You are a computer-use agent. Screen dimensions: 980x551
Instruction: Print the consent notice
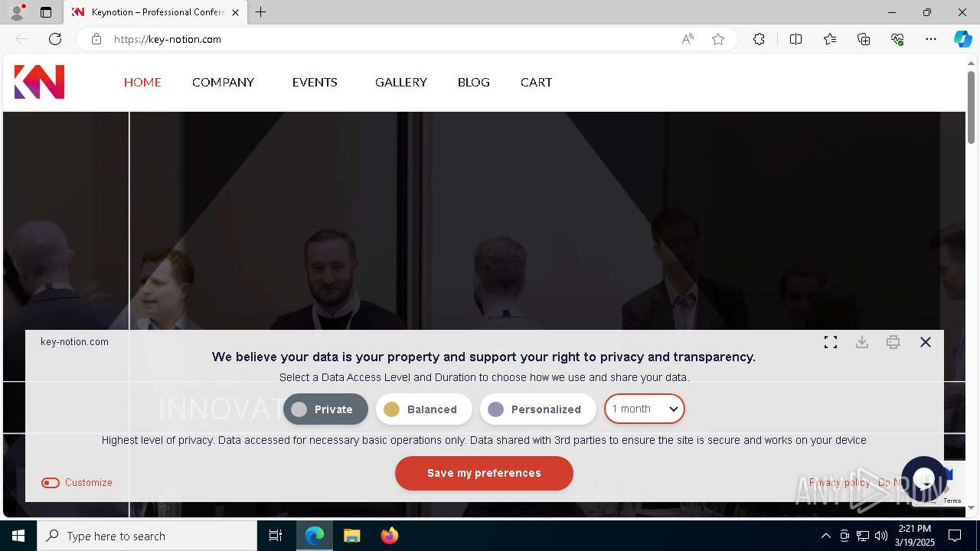893,342
